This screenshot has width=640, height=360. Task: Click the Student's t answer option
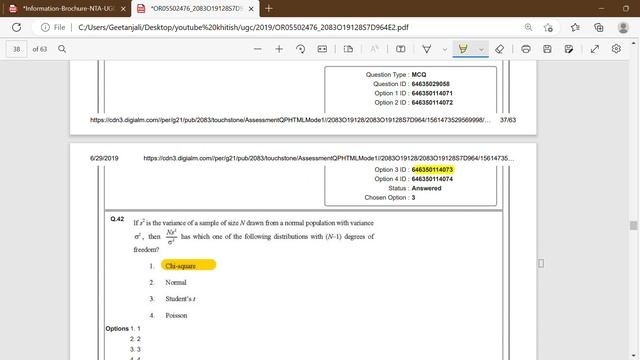pyautogui.click(x=180, y=299)
